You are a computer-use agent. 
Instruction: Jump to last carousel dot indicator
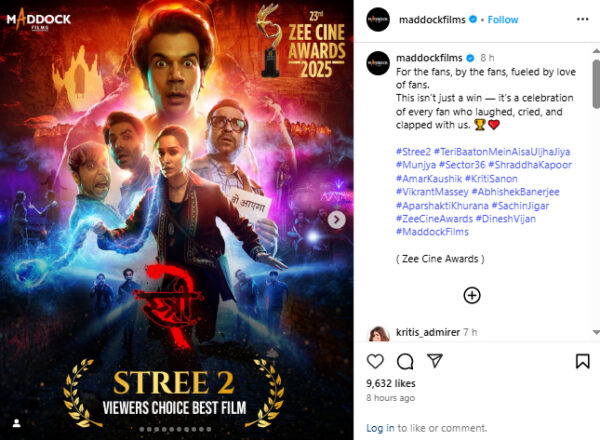coord(209,429)
